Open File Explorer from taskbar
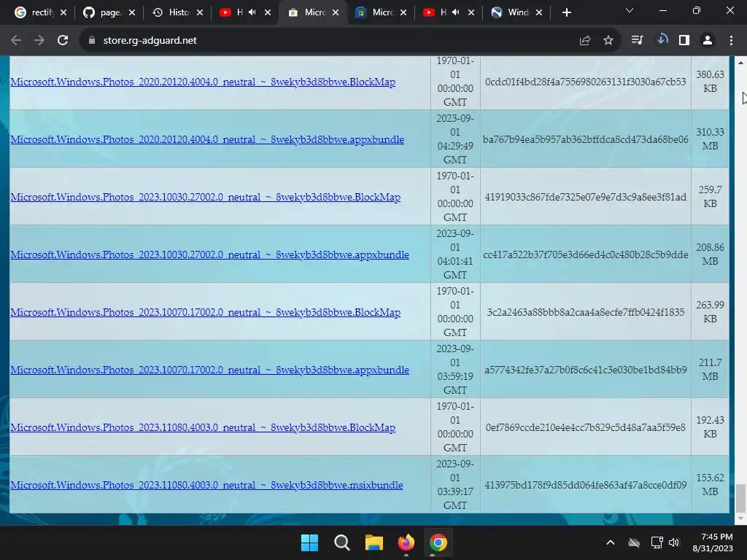Image resolution: width=747 pixels, height=560 pixels. pos(374,542)
